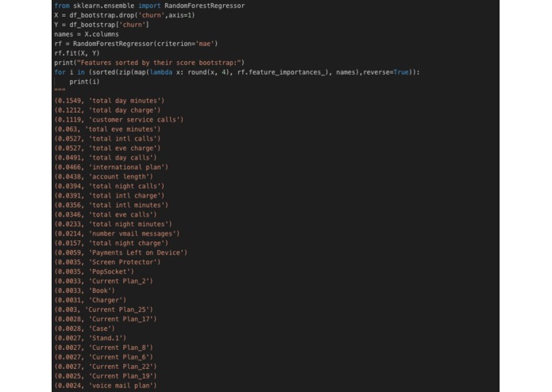The image size is (552, 392).
Task: Click the line "rf = RandomForestRegressor(criterion='mae')"
Action: point(136,44)
